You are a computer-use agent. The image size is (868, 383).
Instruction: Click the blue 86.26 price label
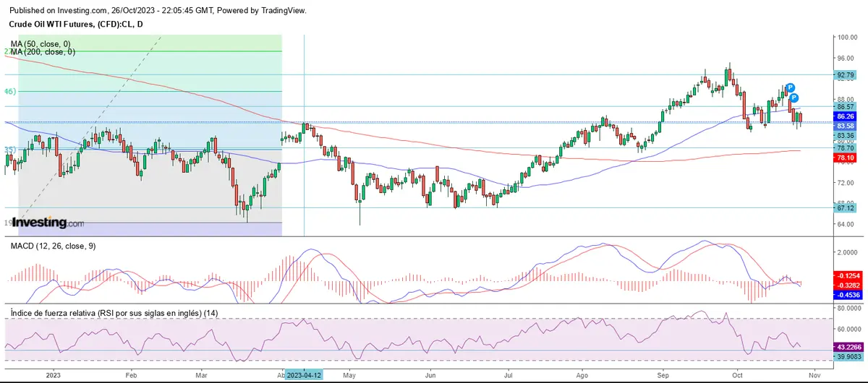click(846, 116)
